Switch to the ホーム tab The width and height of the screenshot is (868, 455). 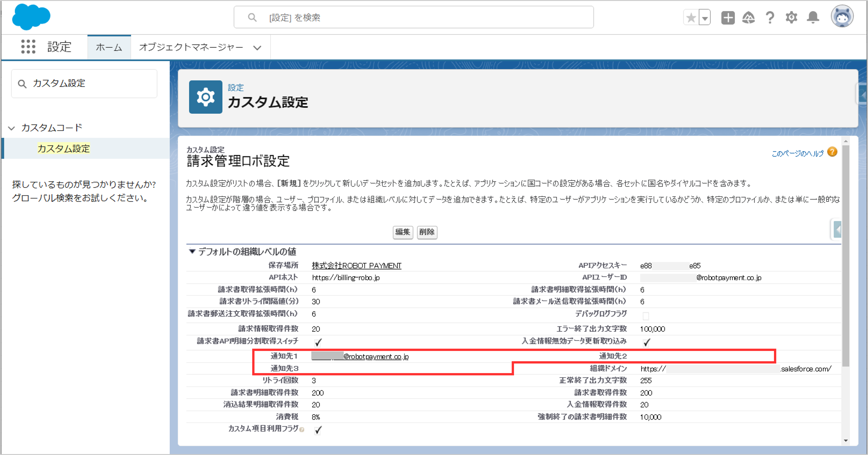point(109,47)
